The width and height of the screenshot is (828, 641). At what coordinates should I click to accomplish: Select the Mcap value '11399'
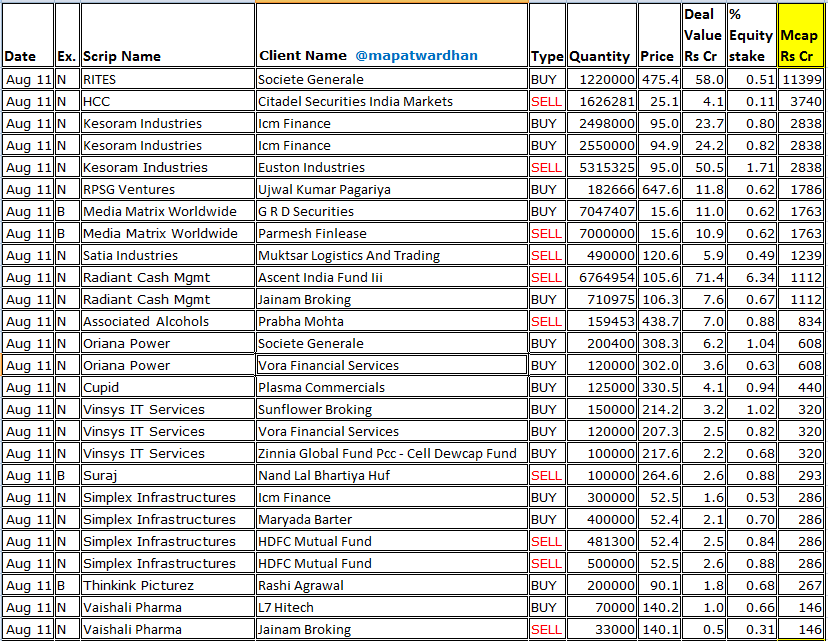click(x=801, y=79)
